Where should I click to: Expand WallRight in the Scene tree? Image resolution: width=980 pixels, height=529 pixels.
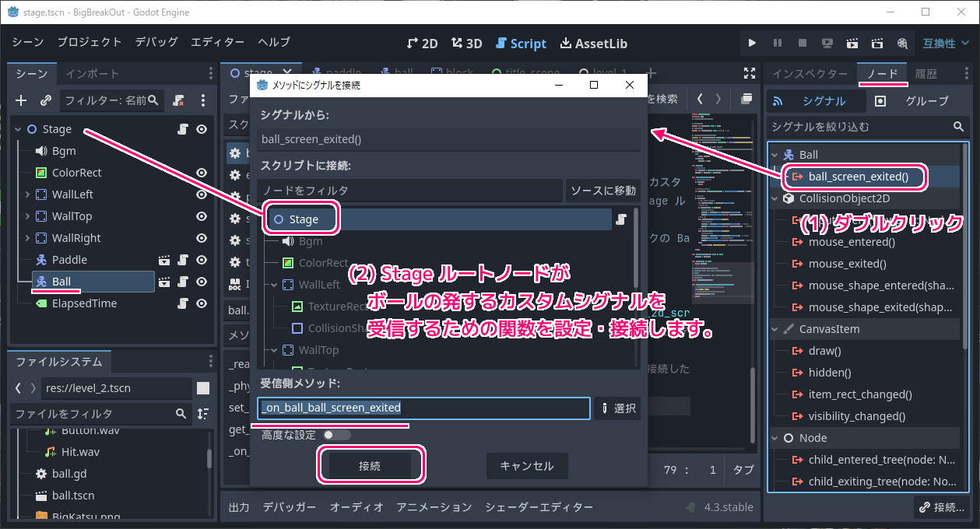(27, 238)
